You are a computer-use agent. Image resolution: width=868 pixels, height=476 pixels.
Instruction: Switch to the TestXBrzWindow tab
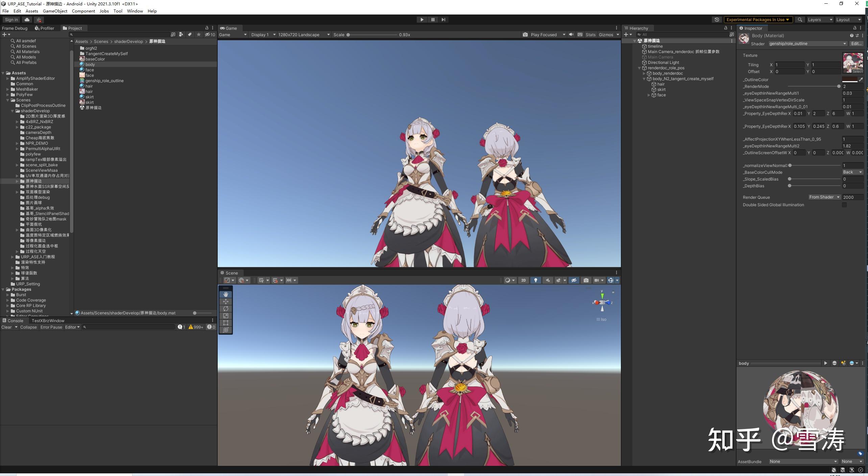point(48,320)
